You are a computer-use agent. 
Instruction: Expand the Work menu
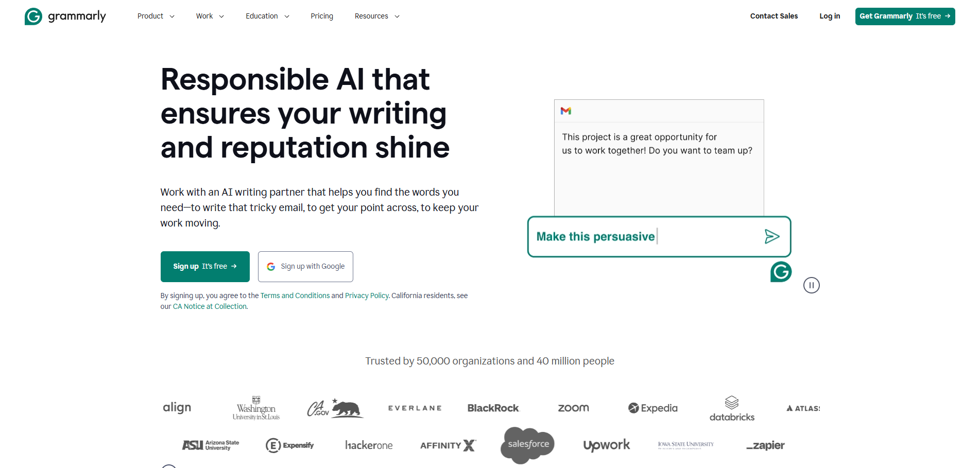point(209,16)
